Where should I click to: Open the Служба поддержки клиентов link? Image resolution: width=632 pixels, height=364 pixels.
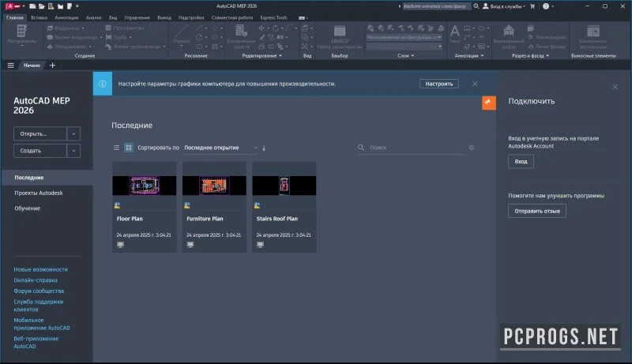coord(38,306)
